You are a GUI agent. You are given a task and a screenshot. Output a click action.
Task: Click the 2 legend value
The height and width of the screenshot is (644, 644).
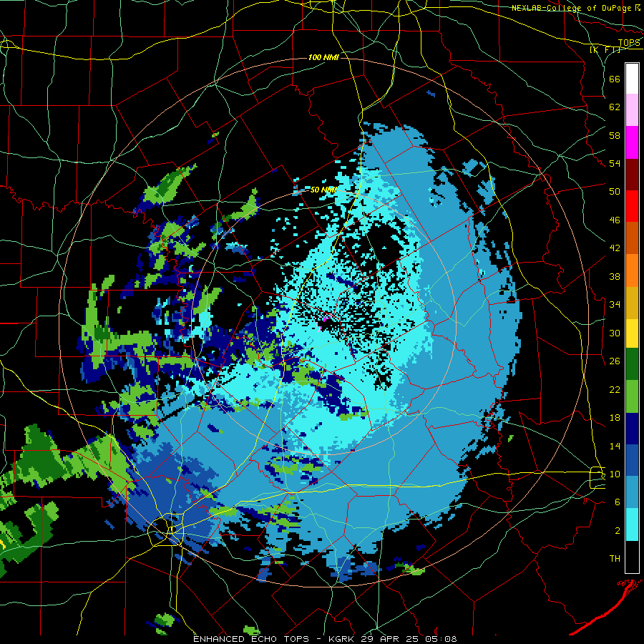(617, 531)
